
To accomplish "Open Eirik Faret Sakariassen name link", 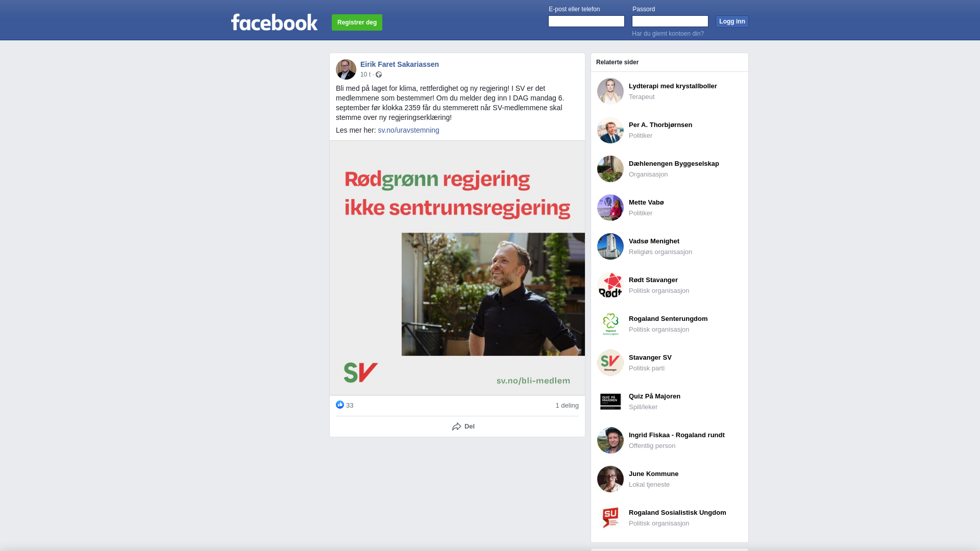I will pos(400,64).
